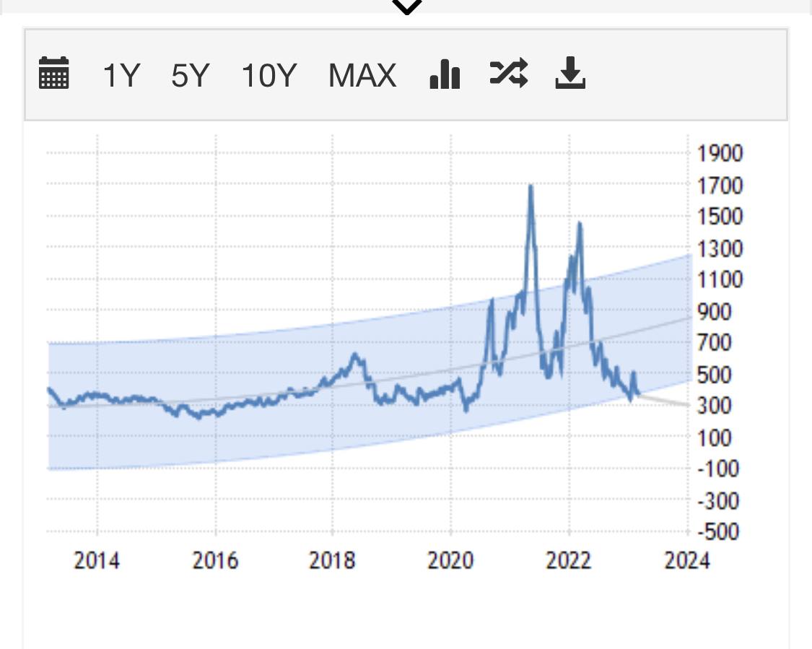Click the 1700 y-axis value

pyautogui.click(x=720, y=186)
